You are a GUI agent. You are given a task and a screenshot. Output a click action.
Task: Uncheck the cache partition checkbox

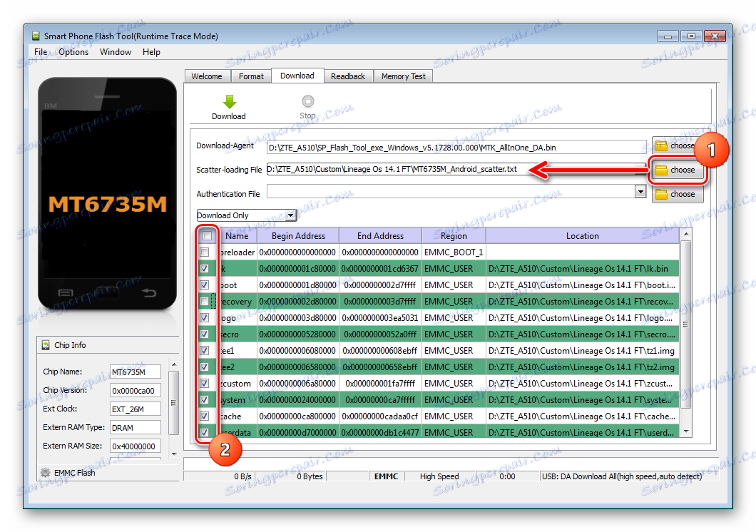tap(205, 416)
